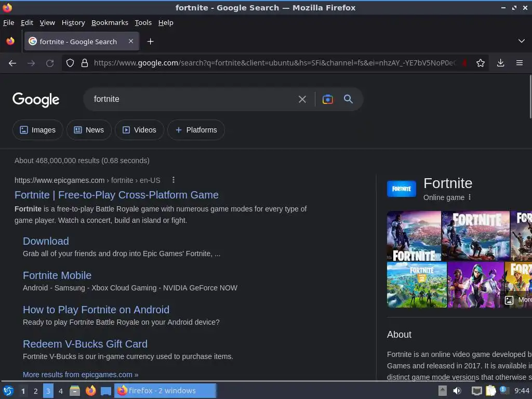
Task: Open the list all tabs chevron
Action: (522, 41)
